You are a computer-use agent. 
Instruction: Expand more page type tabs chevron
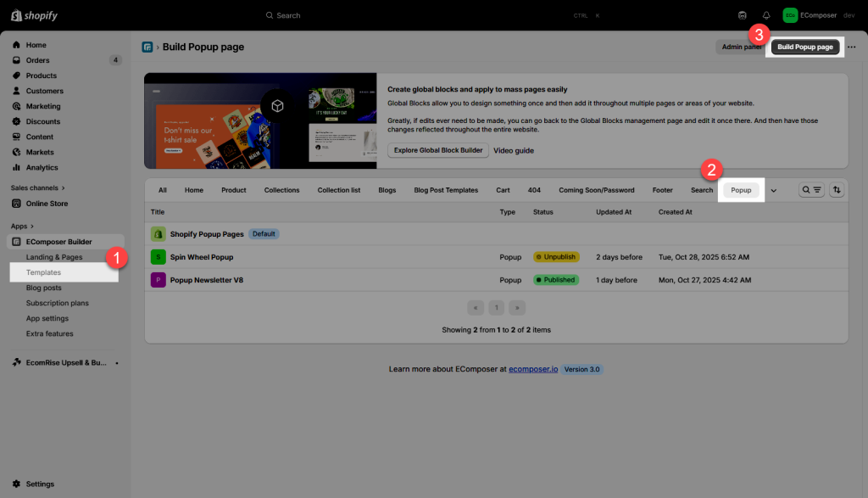pyautogui.click(x=773, y=190)
